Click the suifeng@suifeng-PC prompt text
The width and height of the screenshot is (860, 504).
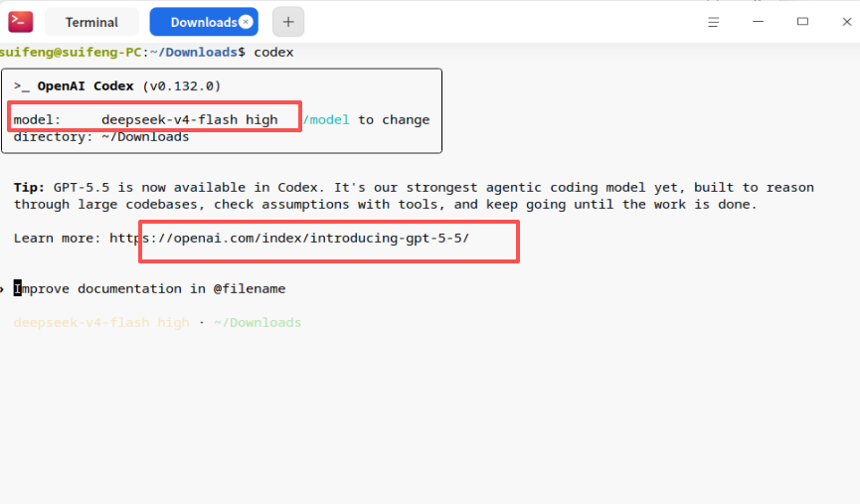[71, 52]
